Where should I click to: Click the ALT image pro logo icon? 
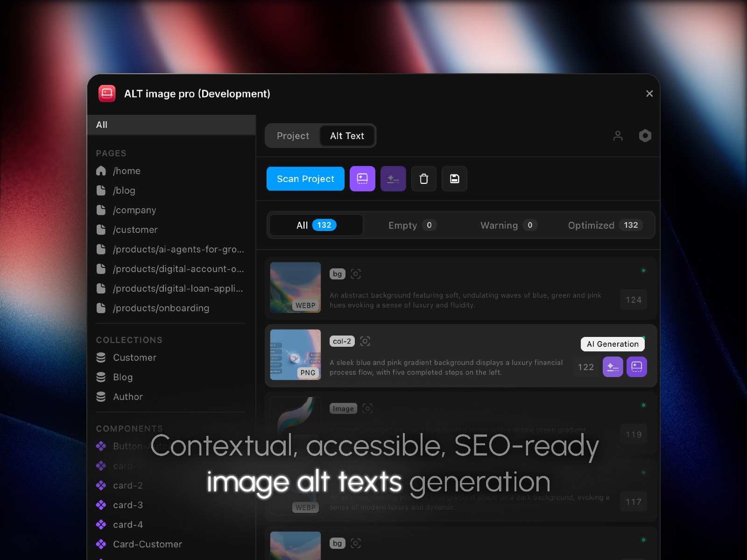(107, 93)
